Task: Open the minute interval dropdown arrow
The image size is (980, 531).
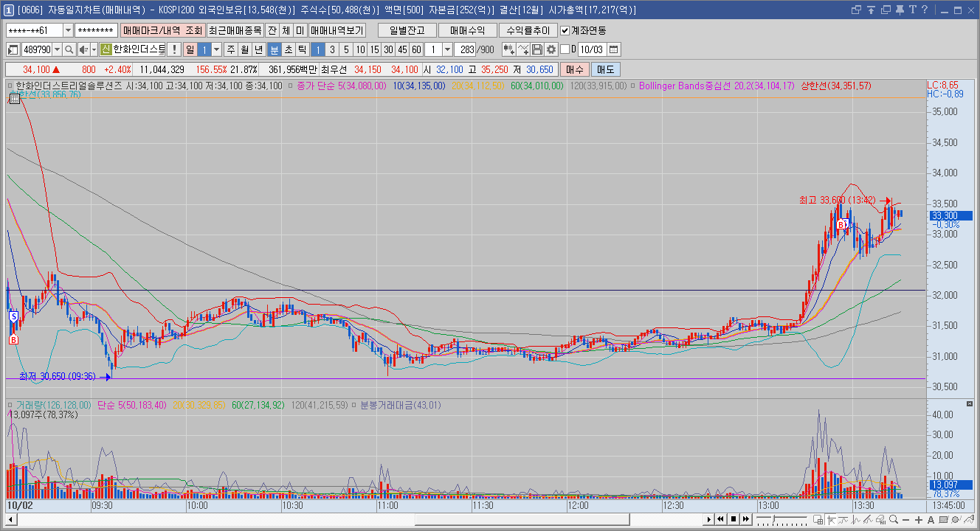Action: coord(447,49)
